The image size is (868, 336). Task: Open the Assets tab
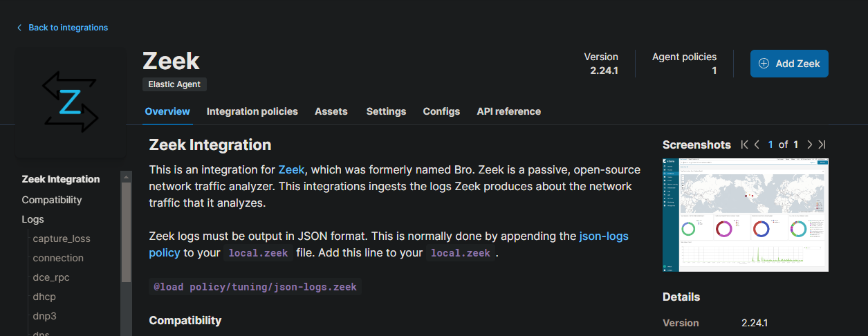pyautogui.click(x=331, y=111)
